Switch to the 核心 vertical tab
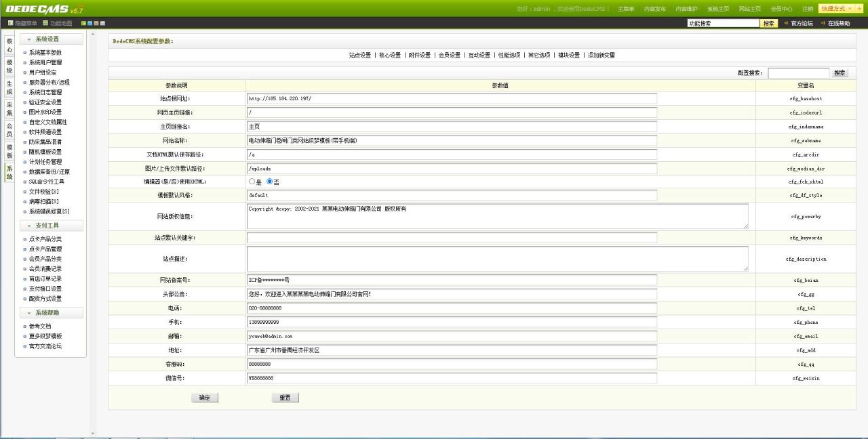 point(9,45)
